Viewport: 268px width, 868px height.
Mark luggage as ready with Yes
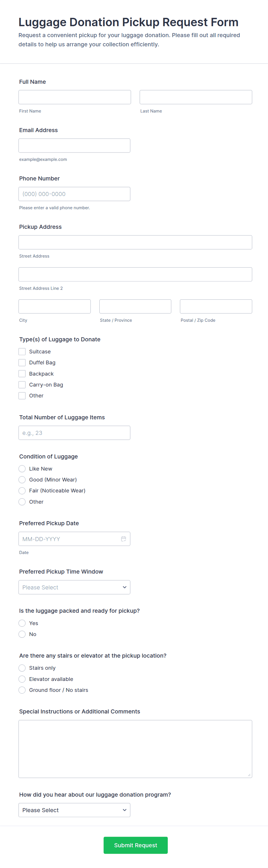click(22, 623)
